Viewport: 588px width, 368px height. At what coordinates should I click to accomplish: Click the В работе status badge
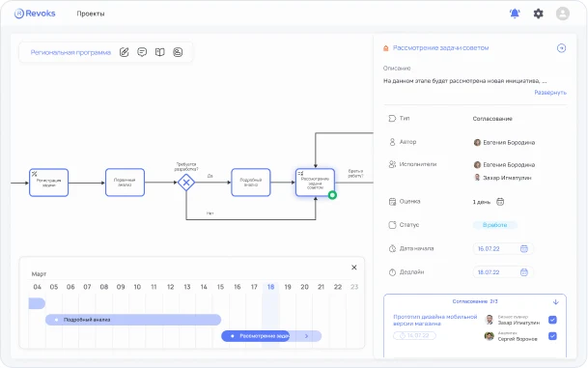point(495,225)
